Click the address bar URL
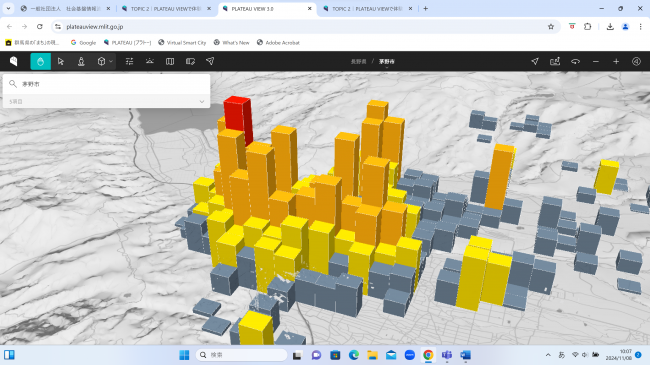This screenshot has width=650, height=365. point(95,27)
